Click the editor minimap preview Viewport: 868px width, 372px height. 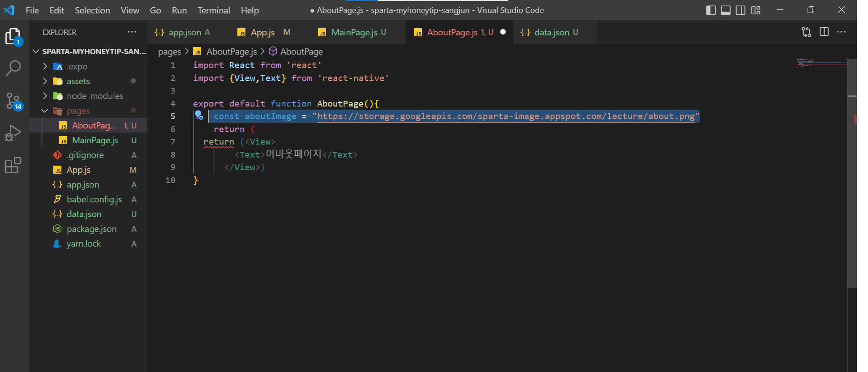[822, 62]
